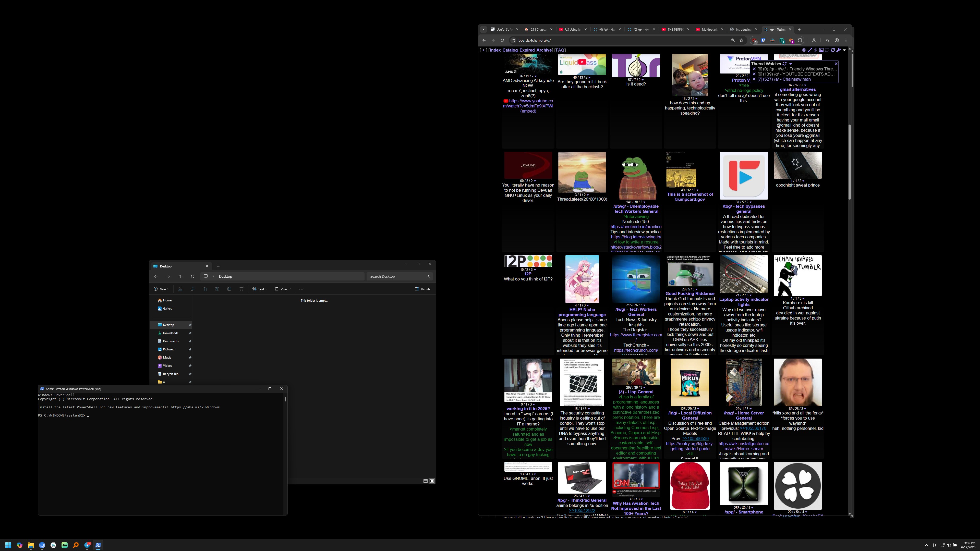The image size is (980, 551).
Task: Unwatch the Friendly Windows Thread entry
Action: pyautogui.click(x=754, y=69)
